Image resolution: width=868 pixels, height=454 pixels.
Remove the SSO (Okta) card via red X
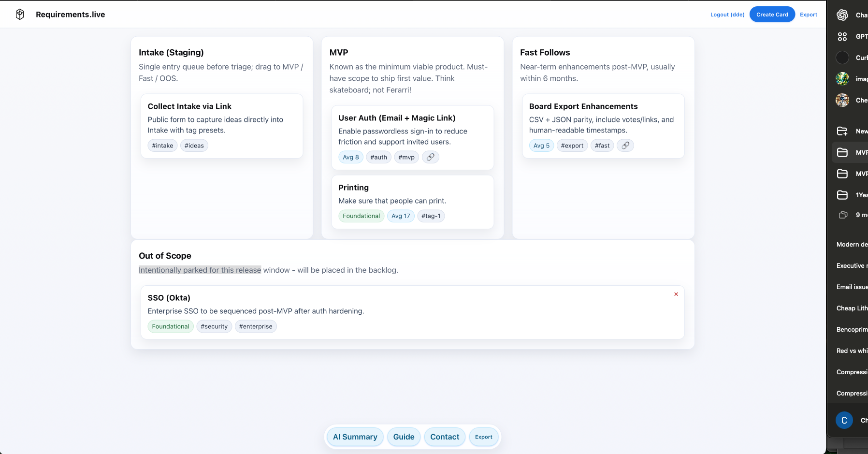click(x=676, y=294)
